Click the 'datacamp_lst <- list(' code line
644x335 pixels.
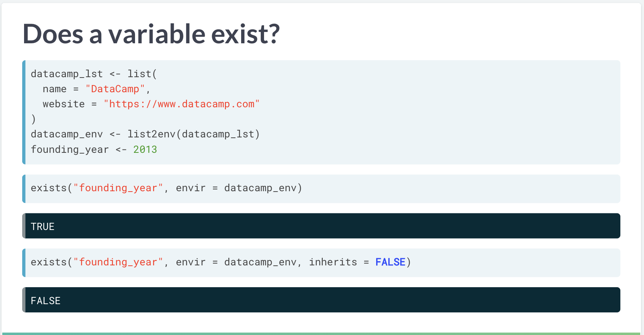[94, 74]
